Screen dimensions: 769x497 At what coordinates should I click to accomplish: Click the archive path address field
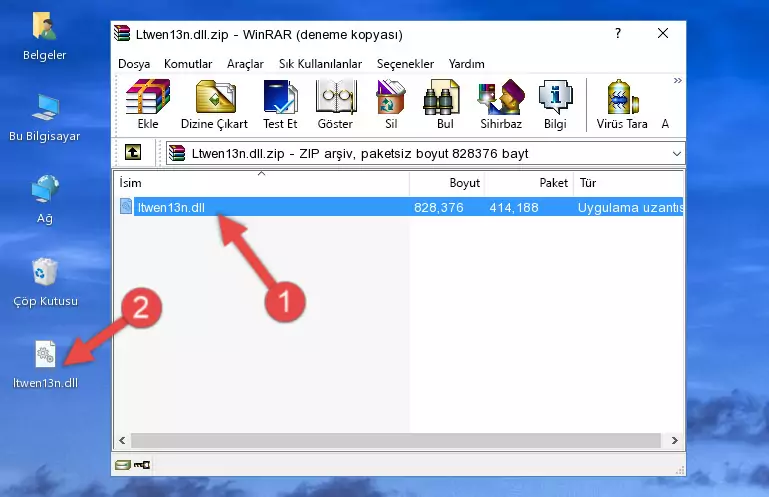tap(425, 154)
